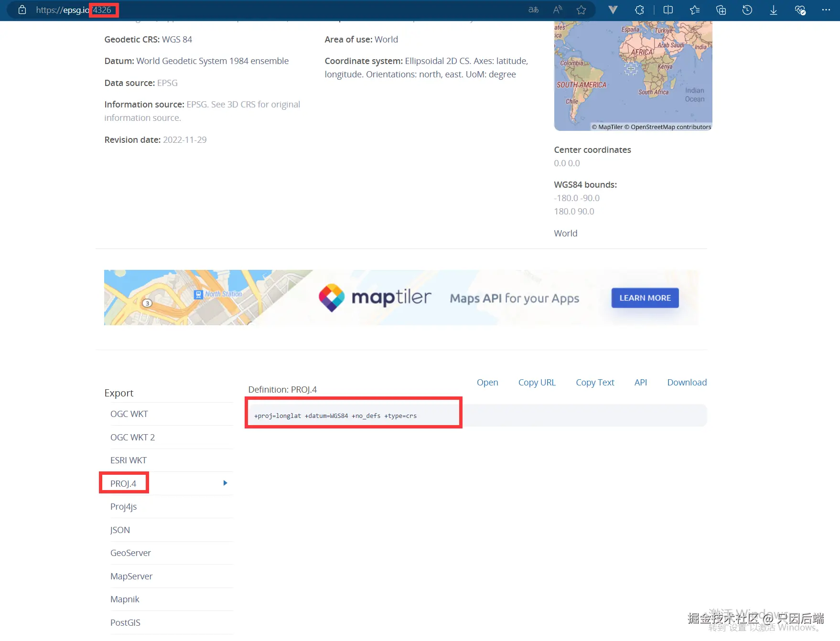Click the world map preview
Image resolution: width=840 pixels, height=641 pixels.
click(x=633, y=75)
